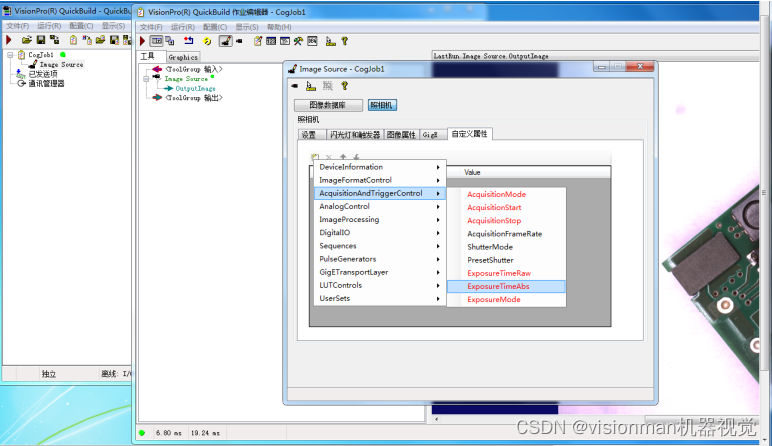
Task: Collapse the Image Source tool node in tool tree
Action: coord(146,79)
